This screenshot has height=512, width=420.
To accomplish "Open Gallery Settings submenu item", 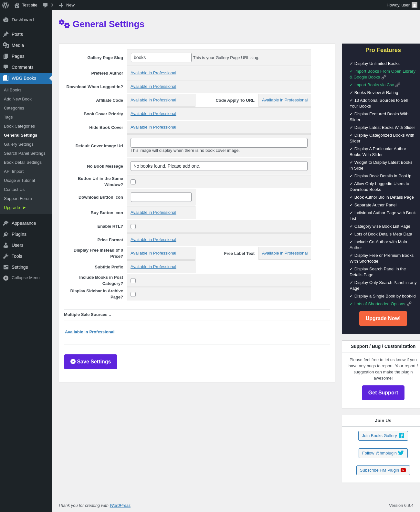I will point(19,144).
